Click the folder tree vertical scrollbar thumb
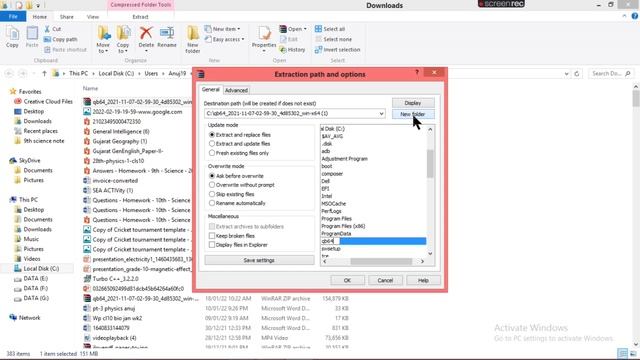 (x=430, y=164)
